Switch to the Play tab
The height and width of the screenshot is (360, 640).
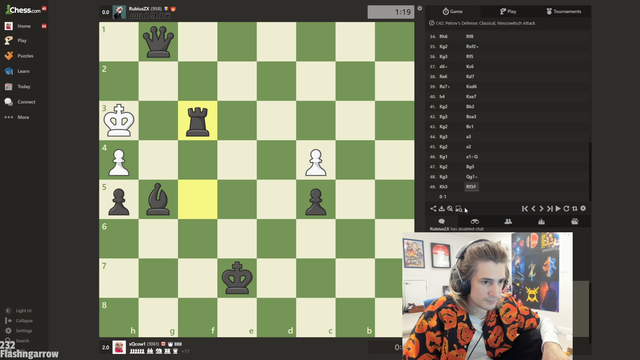click(x=508, y=11)
